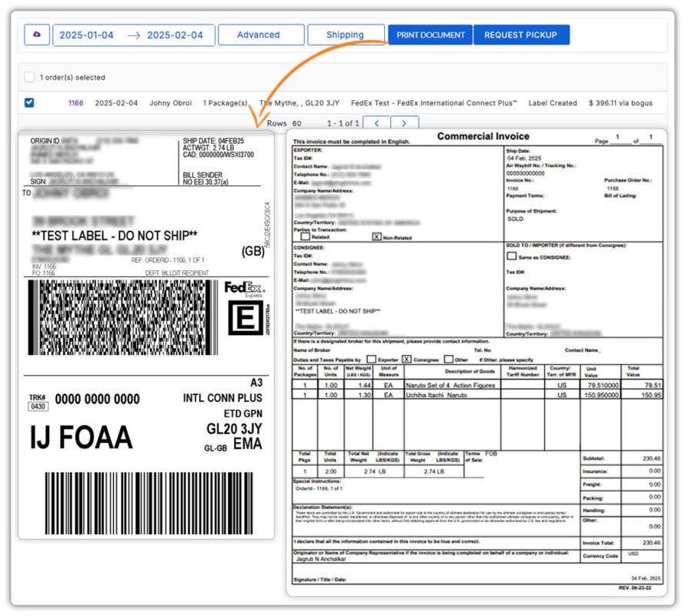The image size is (685, 616).
Task: Click the REQUEST PICKUP button
Action: [521, 35]
